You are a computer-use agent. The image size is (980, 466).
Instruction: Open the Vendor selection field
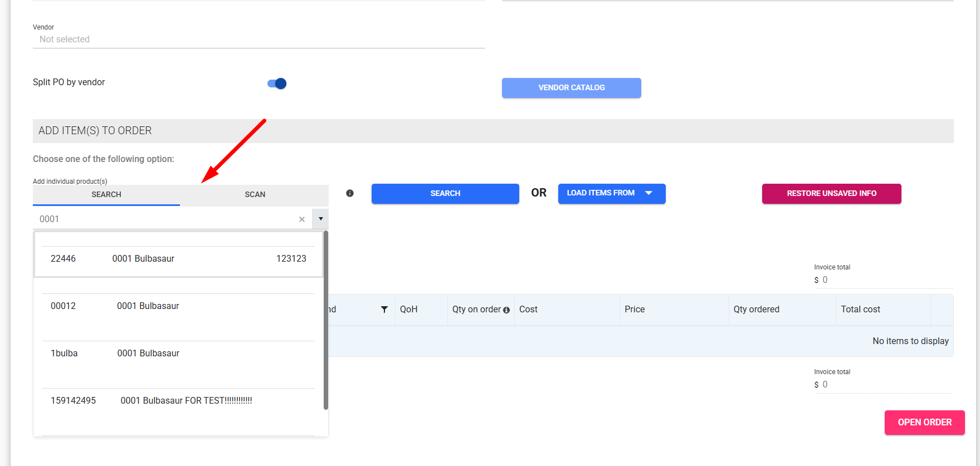pyautogui.click(x=259, y=40)
